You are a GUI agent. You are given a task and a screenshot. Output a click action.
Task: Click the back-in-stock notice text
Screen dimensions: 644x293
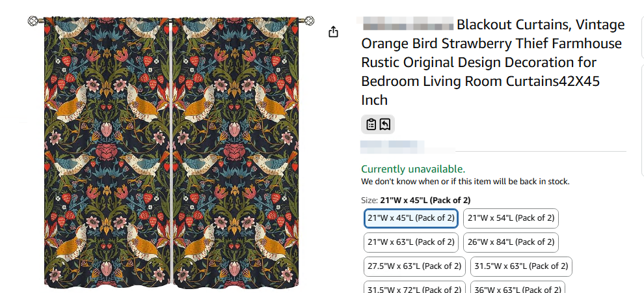(x=465, y=182)
